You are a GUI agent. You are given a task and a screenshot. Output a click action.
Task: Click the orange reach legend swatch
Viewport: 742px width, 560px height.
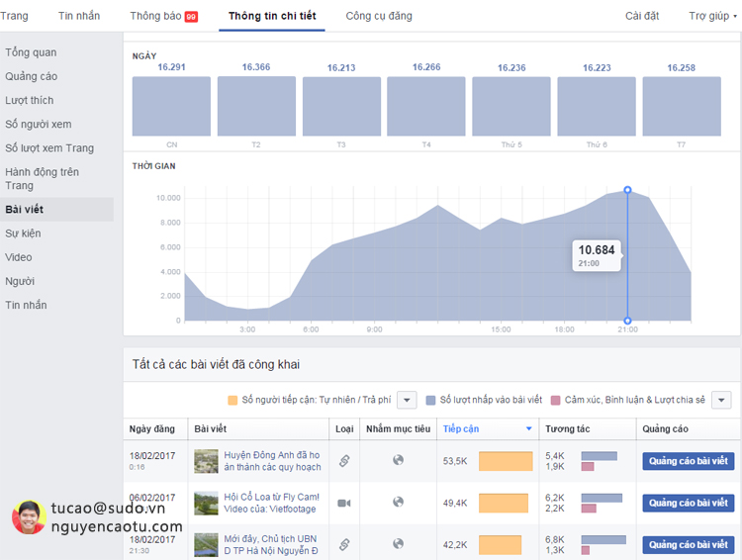(x=232, y=400)
